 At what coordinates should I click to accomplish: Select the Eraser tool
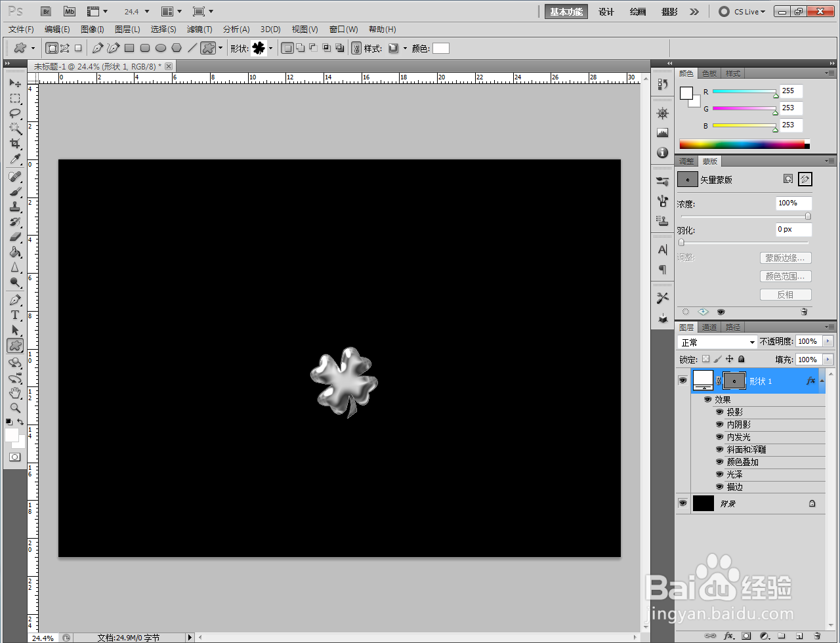point(15,238)
